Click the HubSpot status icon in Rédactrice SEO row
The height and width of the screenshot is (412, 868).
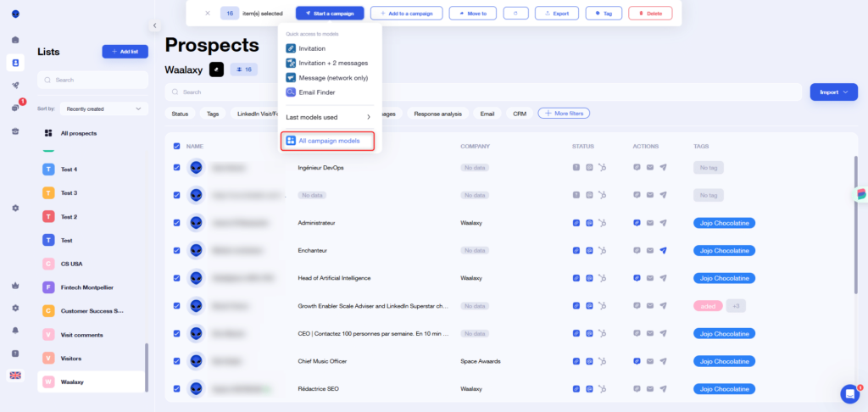pyautogui.click(x=603, y=389)
